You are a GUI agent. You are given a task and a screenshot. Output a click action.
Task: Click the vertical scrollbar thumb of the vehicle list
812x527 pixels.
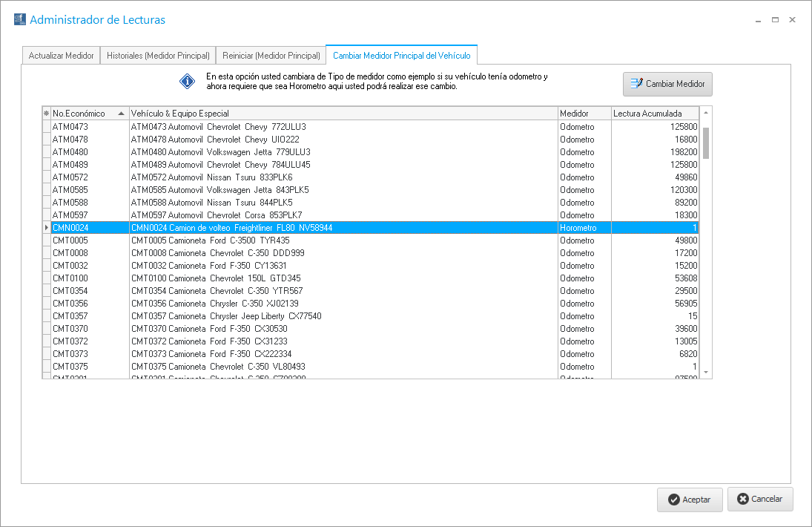coord(706,143)
